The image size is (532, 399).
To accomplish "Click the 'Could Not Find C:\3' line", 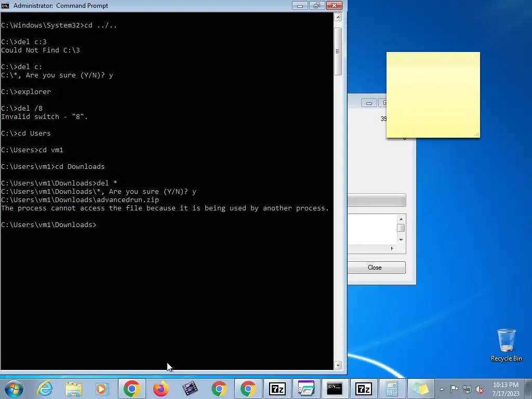I will coord(41,50).
